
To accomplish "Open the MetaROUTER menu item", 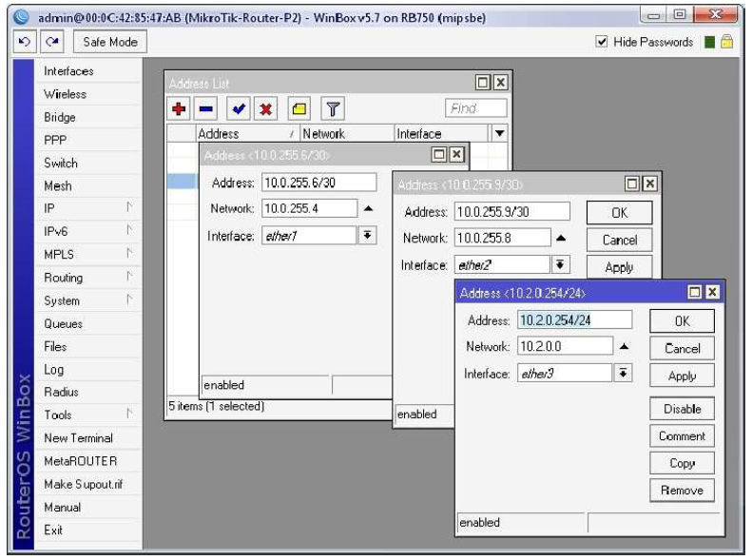I will [x=87, y=461].
